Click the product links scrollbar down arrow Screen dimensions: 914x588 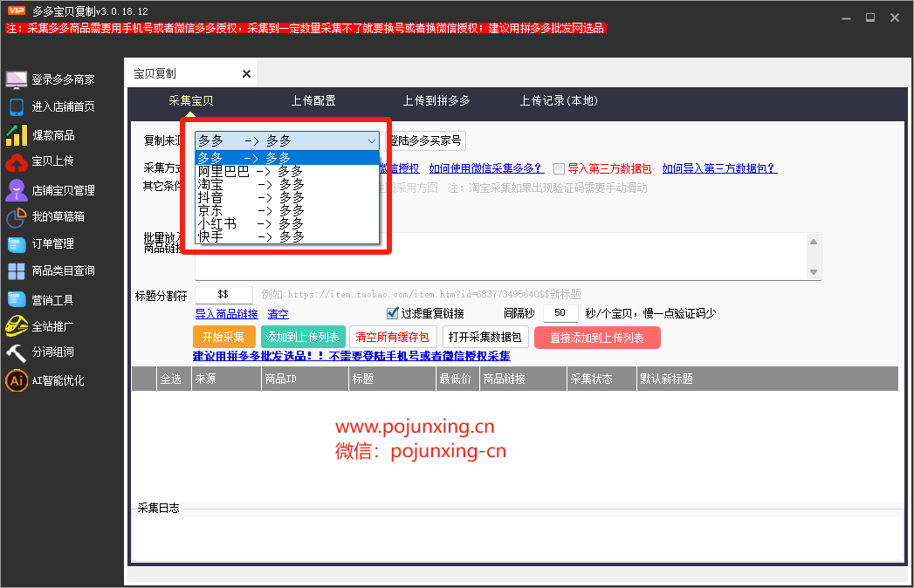[814, 272]
